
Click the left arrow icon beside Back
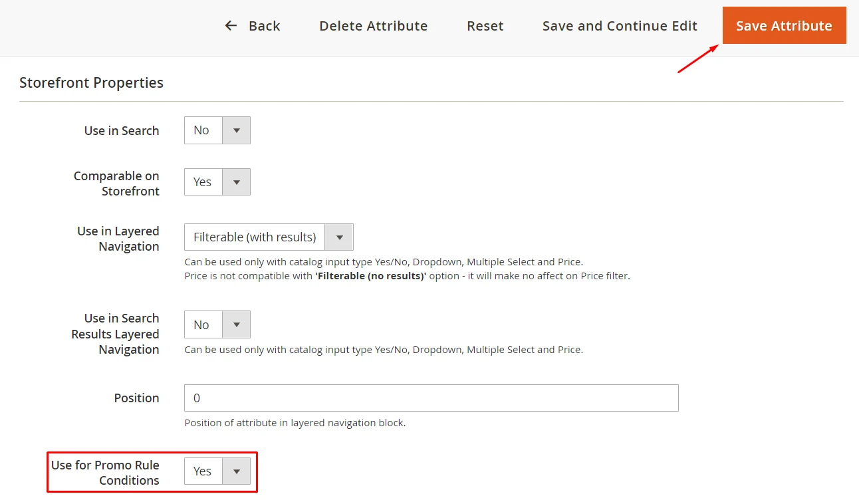(231, 26)
